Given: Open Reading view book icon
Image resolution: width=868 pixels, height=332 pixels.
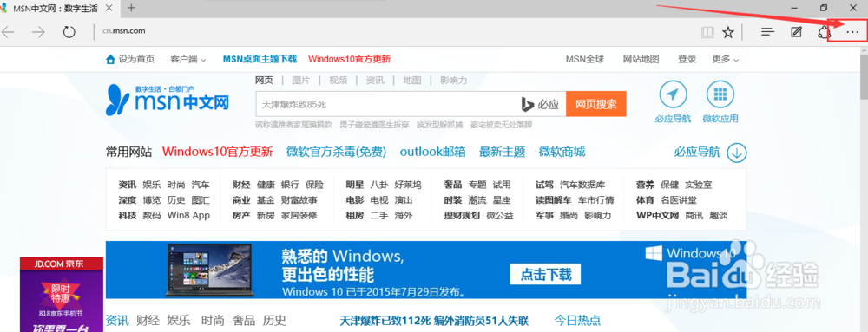Looking at the screenshot, I should (707, 32).
